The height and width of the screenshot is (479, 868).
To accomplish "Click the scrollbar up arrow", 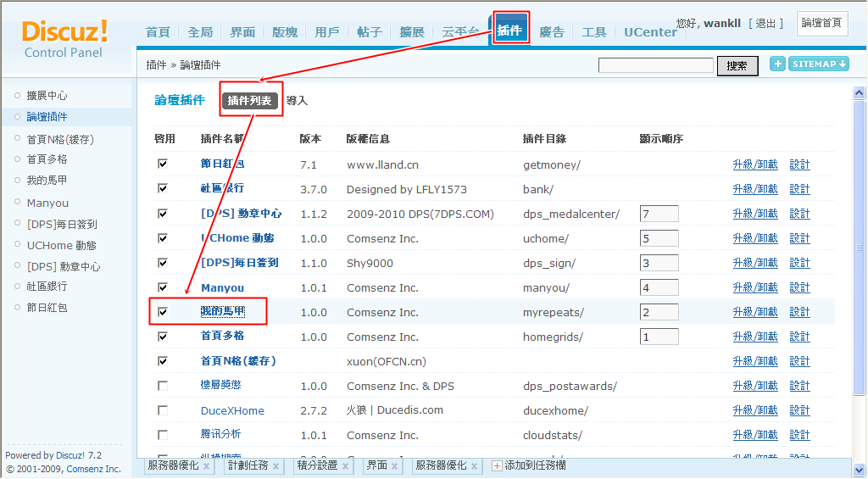I will pos(860,92).
